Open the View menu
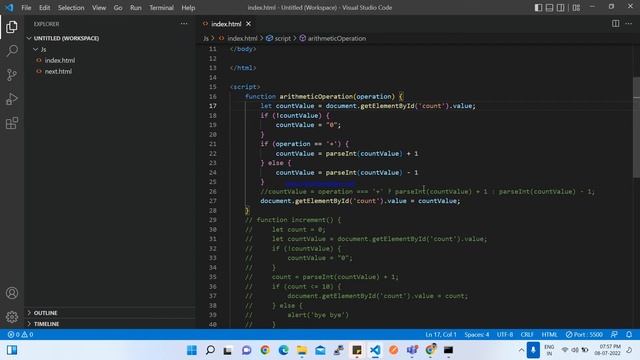The image size is (640, 360). pyautogui.click(x=99, y=8)
